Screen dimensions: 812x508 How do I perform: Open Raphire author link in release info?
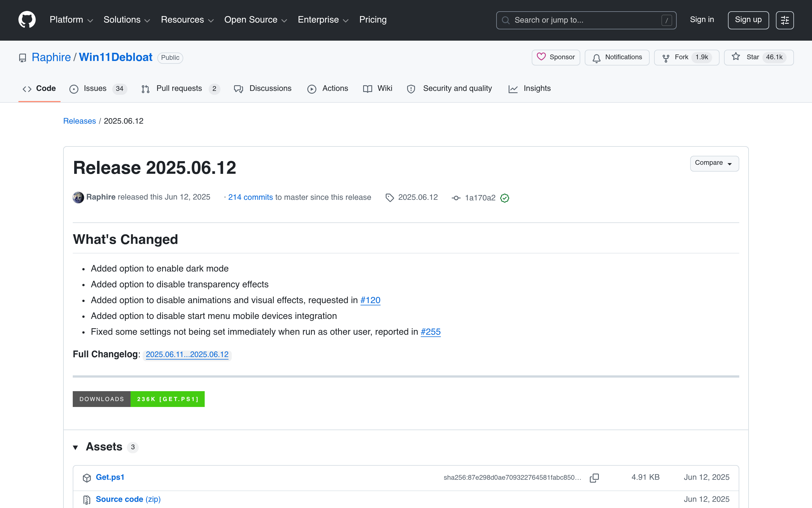point(101,197)
